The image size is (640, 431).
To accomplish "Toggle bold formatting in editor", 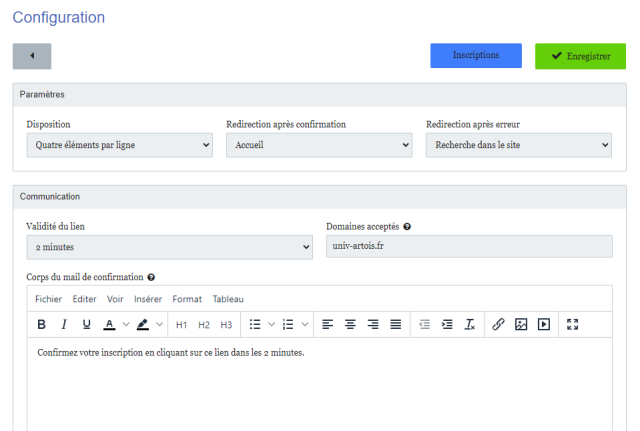I will [42, 324].
